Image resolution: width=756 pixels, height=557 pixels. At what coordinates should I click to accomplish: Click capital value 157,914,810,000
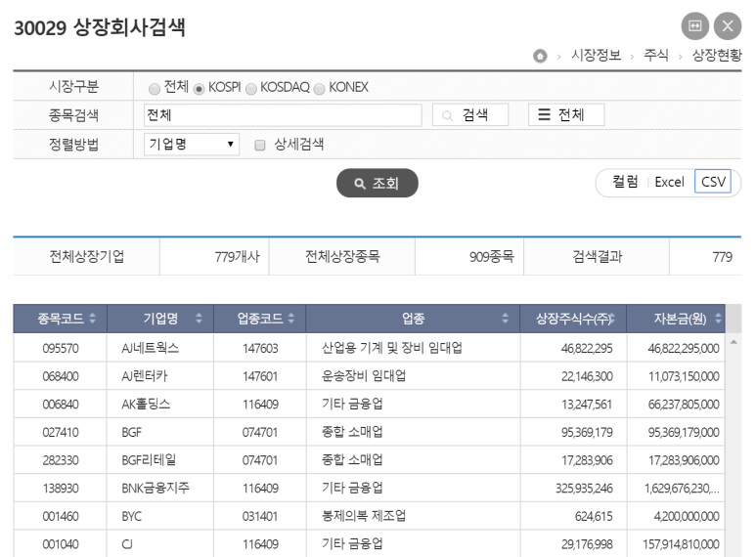tap(682, 544)
